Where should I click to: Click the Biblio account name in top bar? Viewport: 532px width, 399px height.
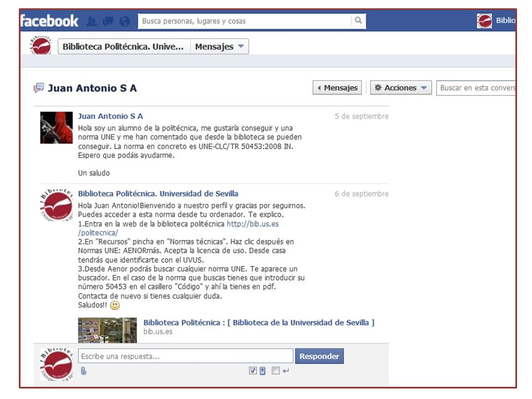505,21
